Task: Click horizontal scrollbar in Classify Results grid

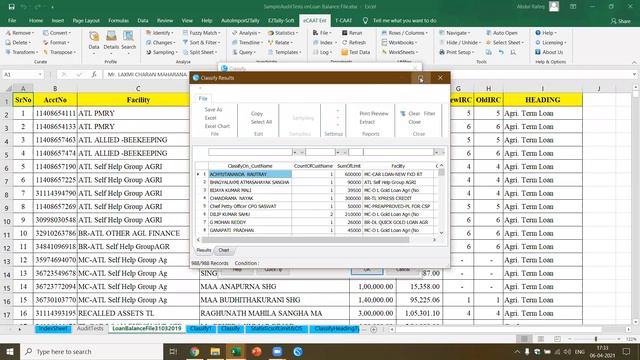Action: 305,240
